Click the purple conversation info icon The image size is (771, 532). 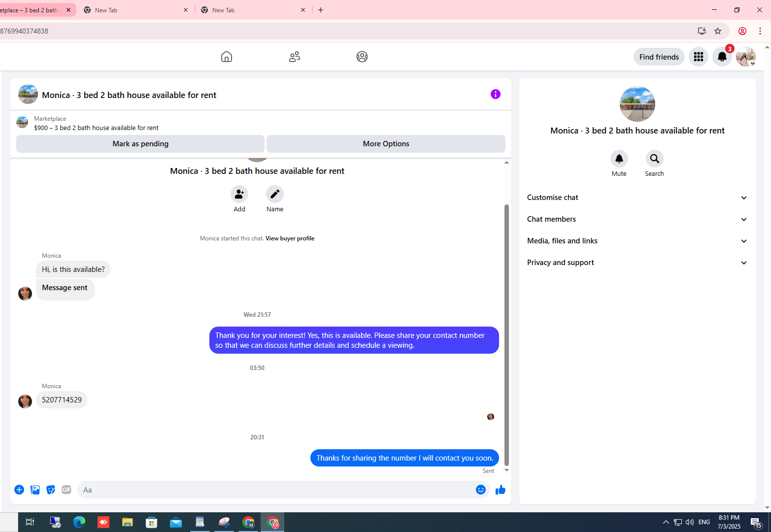tap(496, 94)
